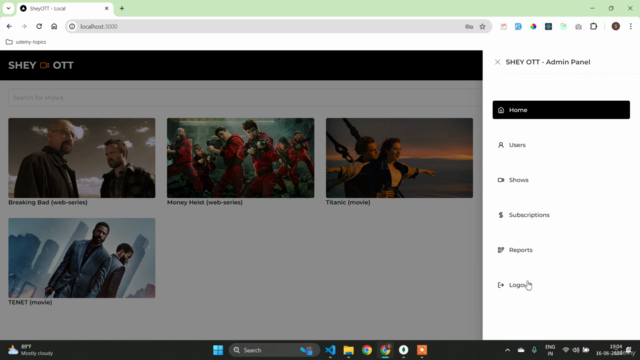
Task: Click the Money Heist (web-series) title
Action: [x=204, y=202]
